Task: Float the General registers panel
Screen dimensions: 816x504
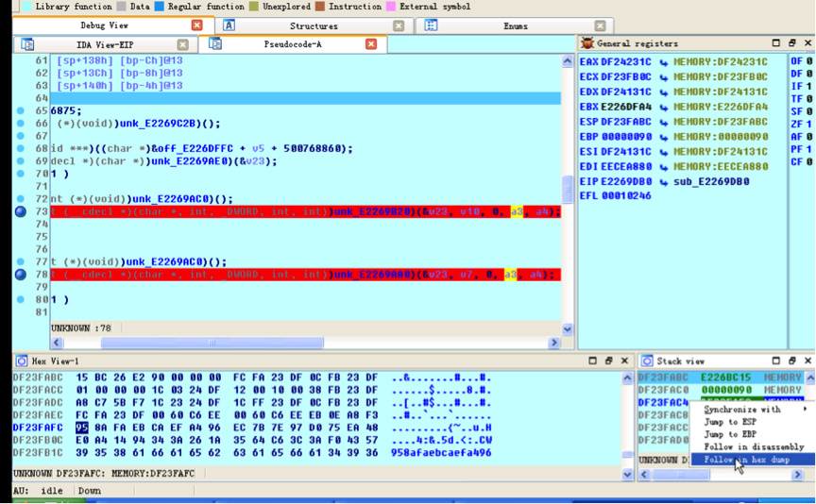Action: (792, 43)
